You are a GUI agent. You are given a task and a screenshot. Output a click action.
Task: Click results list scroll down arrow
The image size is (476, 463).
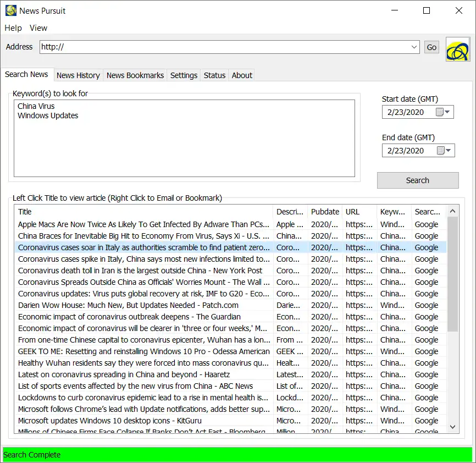pyautogui.click(x=452, y=427)
